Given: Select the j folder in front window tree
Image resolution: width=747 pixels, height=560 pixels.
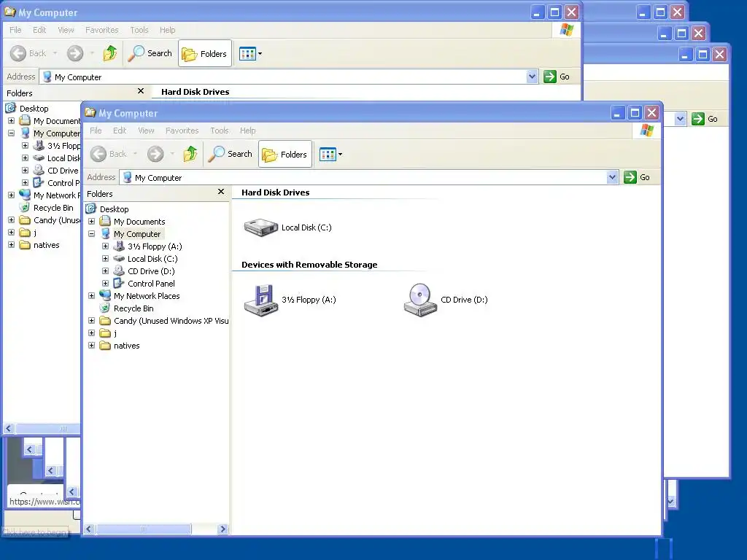Looking at the screenshot, I should [x=115, y=332].
